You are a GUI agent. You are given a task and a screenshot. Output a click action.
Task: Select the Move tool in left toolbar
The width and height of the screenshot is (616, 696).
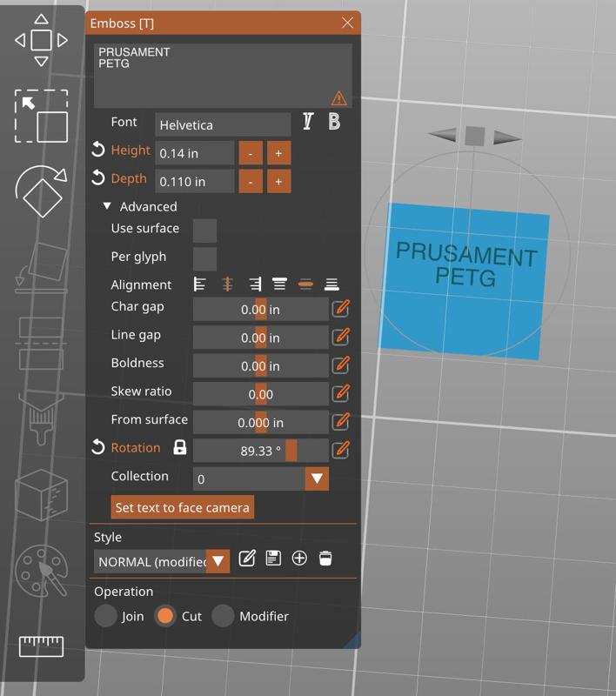coord(41,40)
